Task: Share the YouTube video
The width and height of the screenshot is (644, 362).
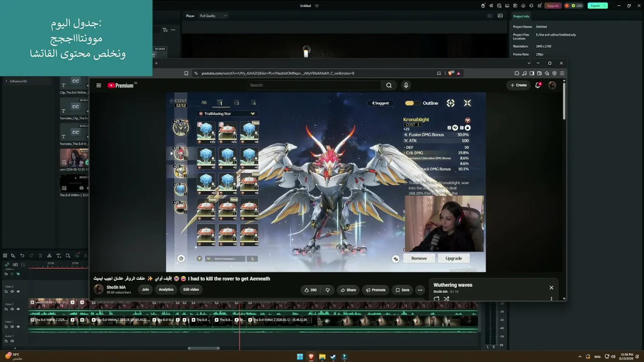Action: (x=348, y=290)
